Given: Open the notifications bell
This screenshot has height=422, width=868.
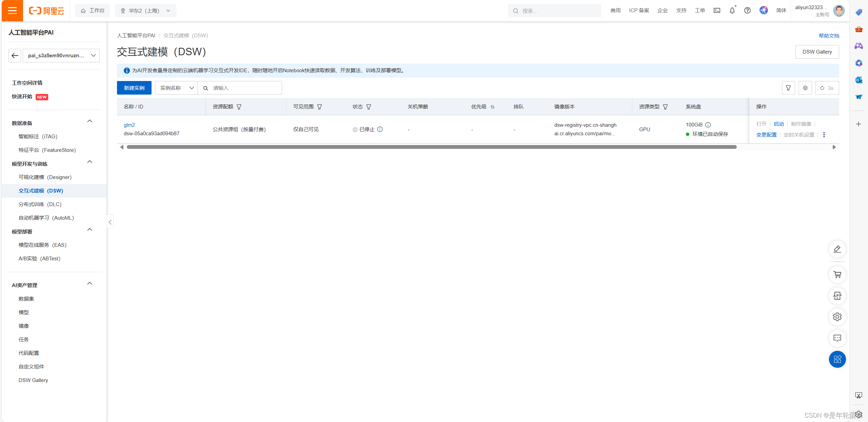Looking at the screenshot, I should 732,11.
